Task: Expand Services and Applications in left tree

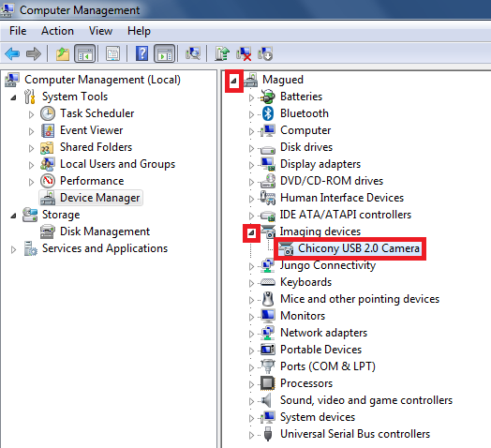Action: click(13, 249)
